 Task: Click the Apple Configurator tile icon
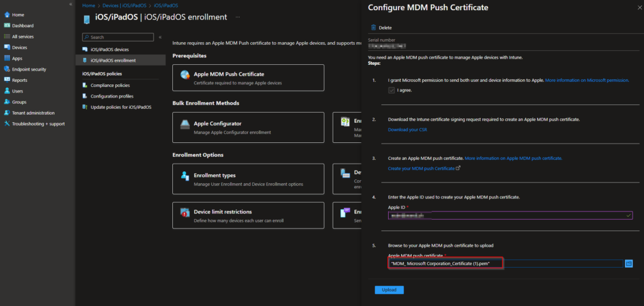(x=186, y=125)
